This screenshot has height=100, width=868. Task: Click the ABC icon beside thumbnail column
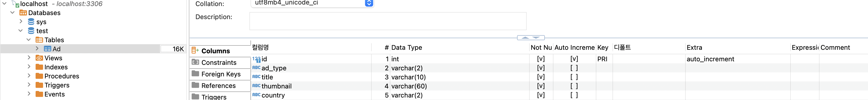(257, 86)
